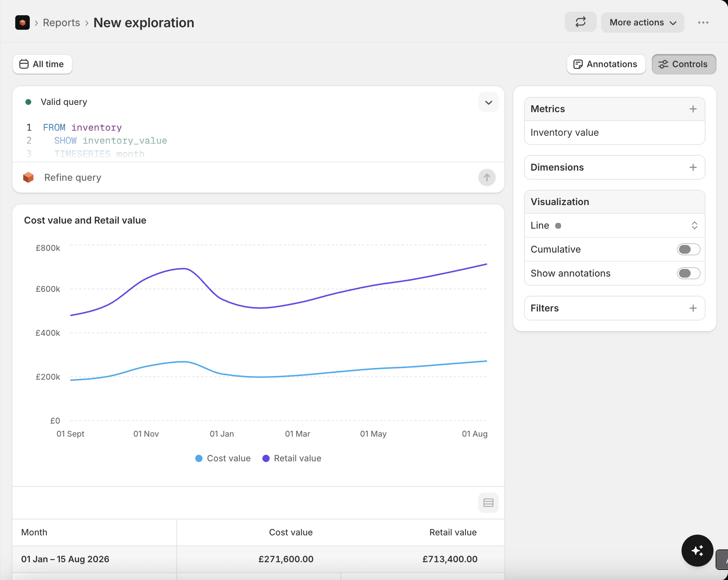Add a dimension with plus icon
This screenshot has width=728, height=580.
[693, 167]
